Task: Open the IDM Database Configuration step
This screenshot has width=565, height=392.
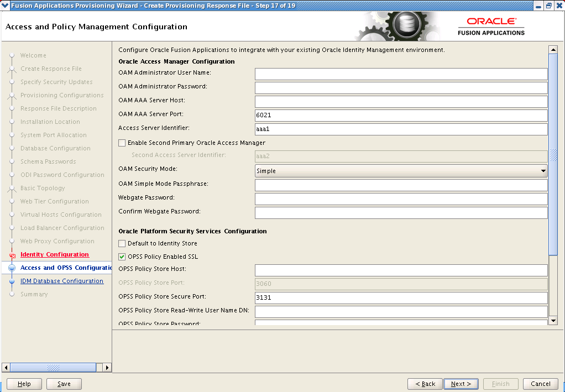Action: [61, 281]
